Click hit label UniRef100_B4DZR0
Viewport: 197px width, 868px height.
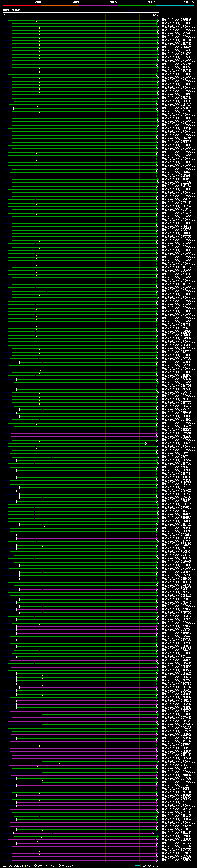coord(176,284)
